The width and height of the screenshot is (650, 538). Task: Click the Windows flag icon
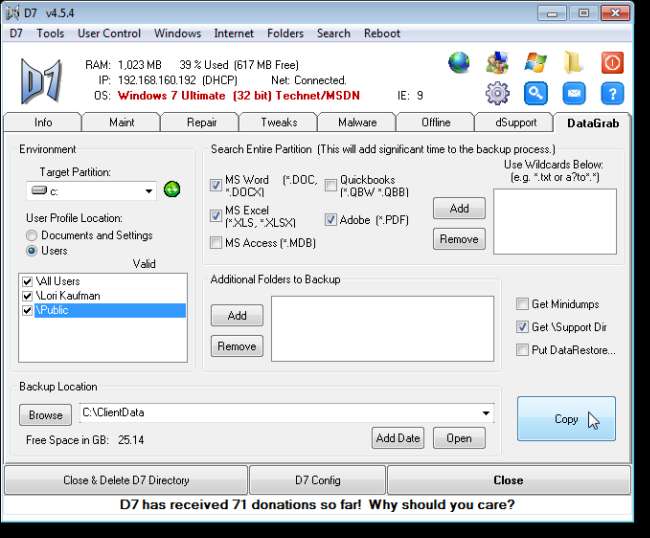point(535,63)
